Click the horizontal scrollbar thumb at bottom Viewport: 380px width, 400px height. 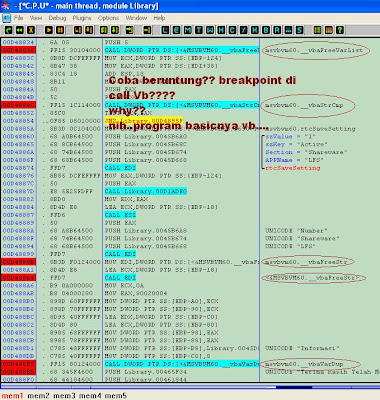point(294,387)
